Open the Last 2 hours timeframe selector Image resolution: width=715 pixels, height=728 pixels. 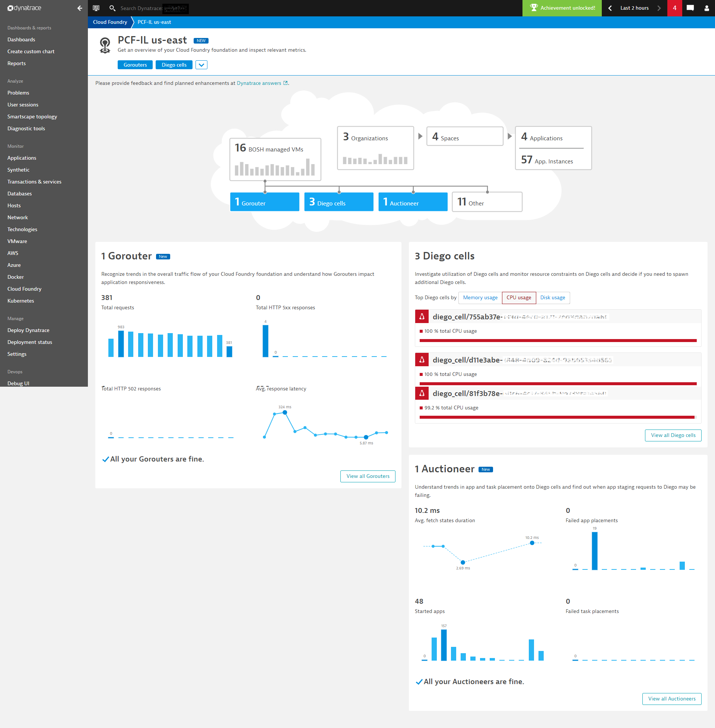pyautogui.click(x=634, y=8)
